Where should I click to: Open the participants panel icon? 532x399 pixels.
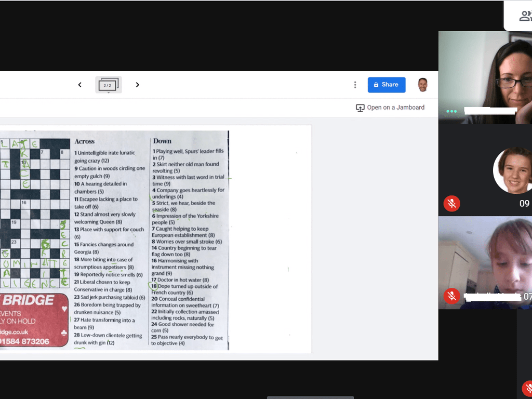pyautogui.click(x=525, y=16)
